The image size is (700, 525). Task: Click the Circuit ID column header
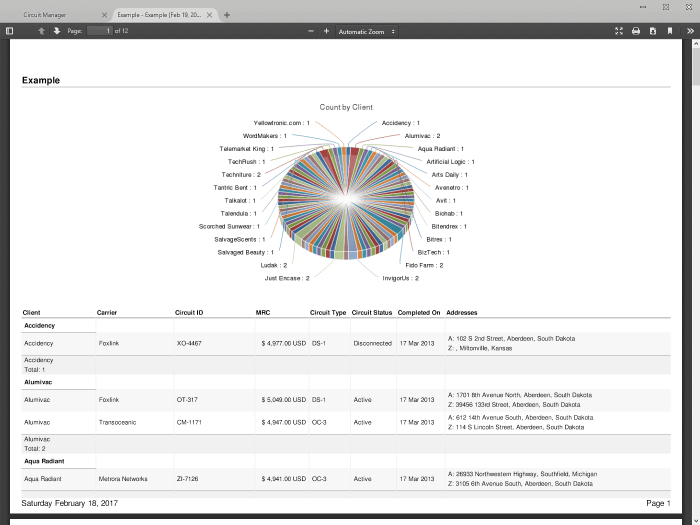189,312
